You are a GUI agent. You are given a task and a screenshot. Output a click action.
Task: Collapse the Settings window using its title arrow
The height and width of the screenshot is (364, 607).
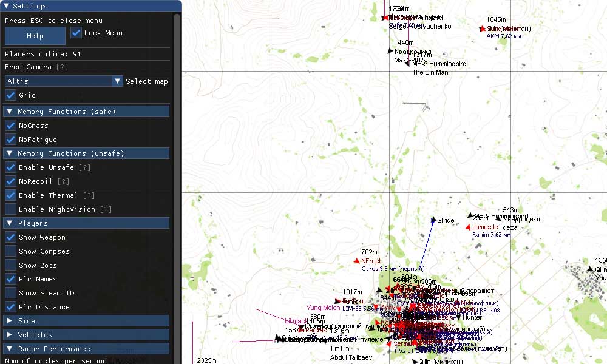click(6, 6)
